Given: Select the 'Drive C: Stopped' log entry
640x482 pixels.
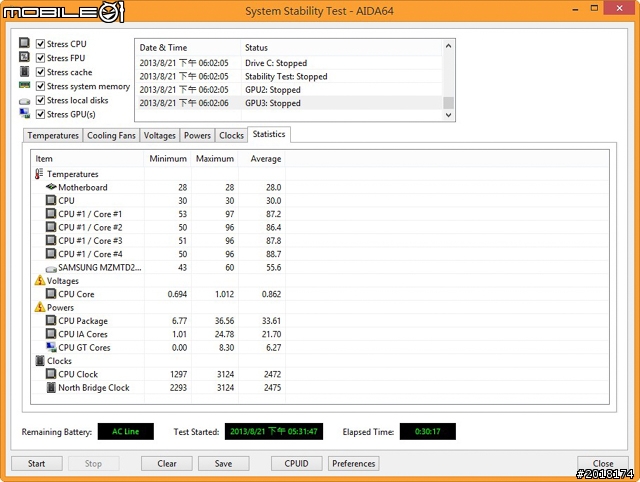Looking at the screenshot, I should pos(289,63).
